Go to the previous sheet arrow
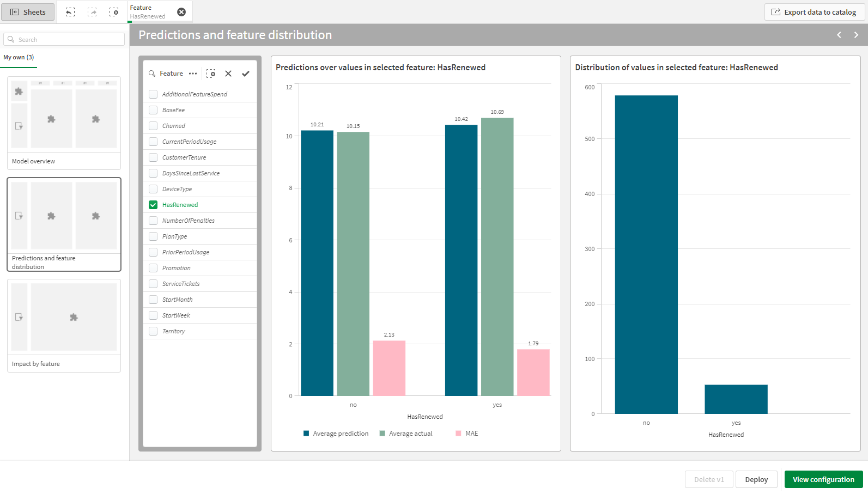 [x=839, y=35]
